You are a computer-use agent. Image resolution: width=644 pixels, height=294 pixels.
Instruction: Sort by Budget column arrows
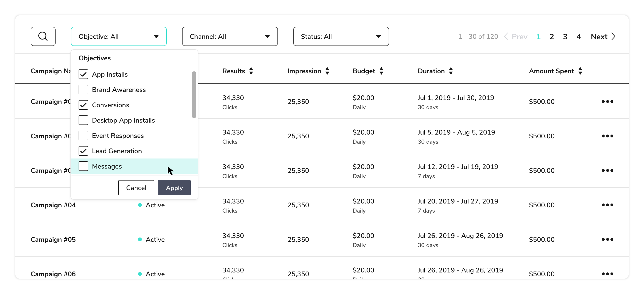coord(381,71)
